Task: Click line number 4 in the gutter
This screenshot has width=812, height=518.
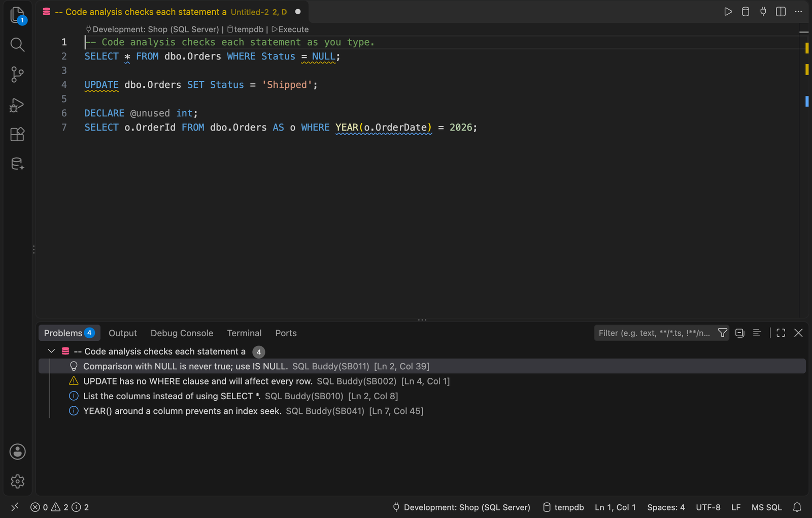Action: click(64, 85)
